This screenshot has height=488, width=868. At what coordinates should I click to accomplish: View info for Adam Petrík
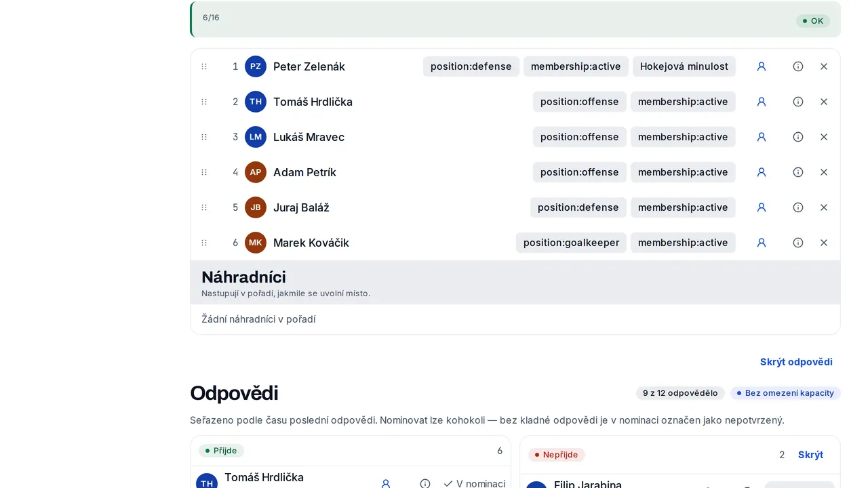click(x=798, y=172)
